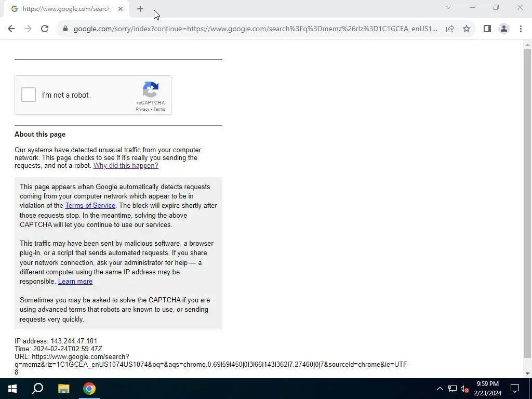Screen dimensions: 532x399
Task: Click the forward navigation arrow
Action: pyautogui.click(x=28, y=29)
